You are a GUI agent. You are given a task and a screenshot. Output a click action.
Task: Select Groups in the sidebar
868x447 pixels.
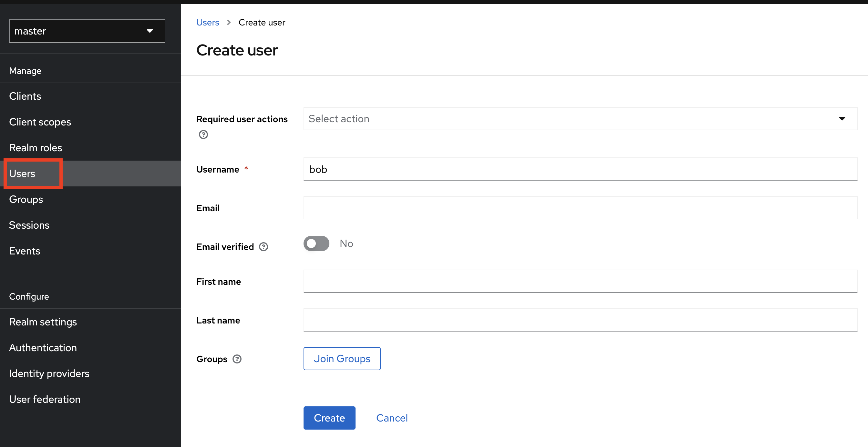click(x=26, y=199)
